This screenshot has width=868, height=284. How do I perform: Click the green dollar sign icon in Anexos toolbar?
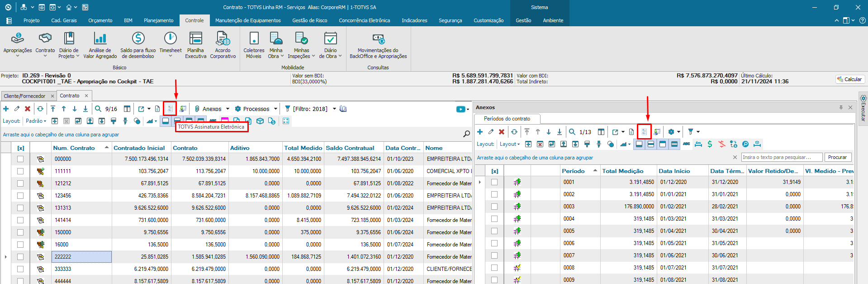pyautogui.click(x=710, y=144)
